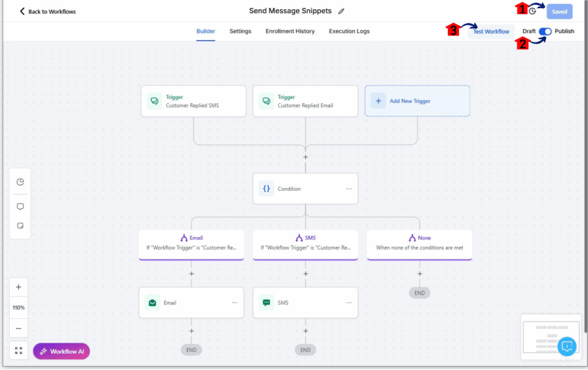Go back to Workflows list
This screenshot has height=370, width=588.
pos(48,11)
